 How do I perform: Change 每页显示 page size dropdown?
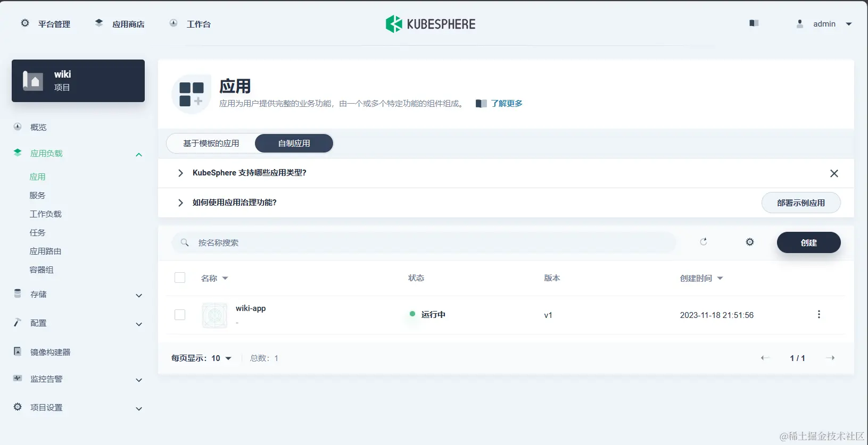tap(201, 358)
